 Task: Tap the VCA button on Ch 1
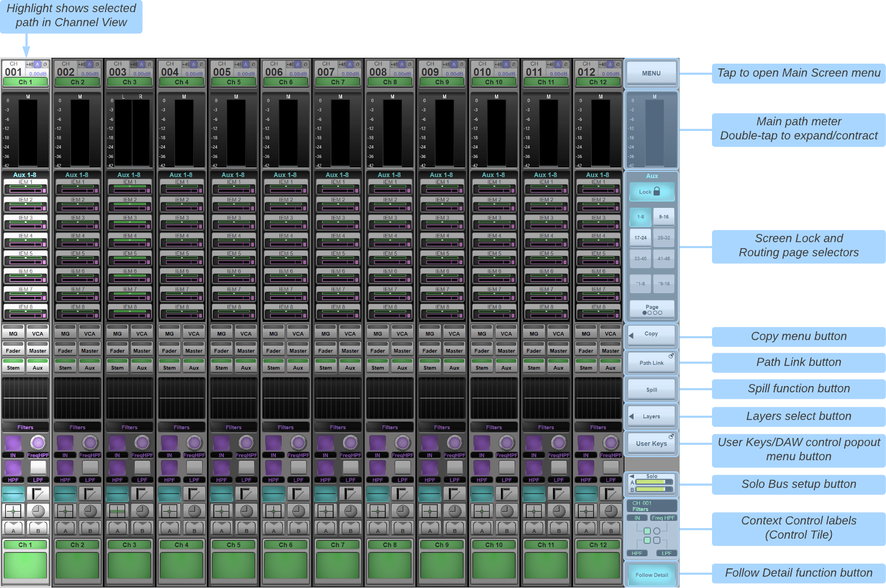click(x=38, y=332)
